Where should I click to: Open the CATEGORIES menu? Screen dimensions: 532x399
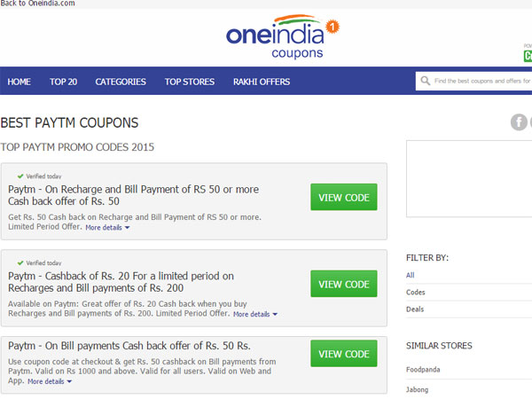[121, 82]
